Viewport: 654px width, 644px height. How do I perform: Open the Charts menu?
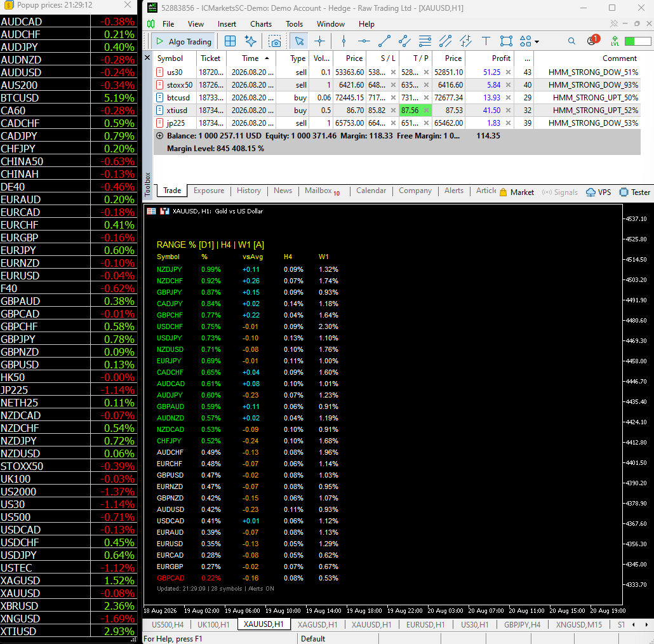point(261,24)
